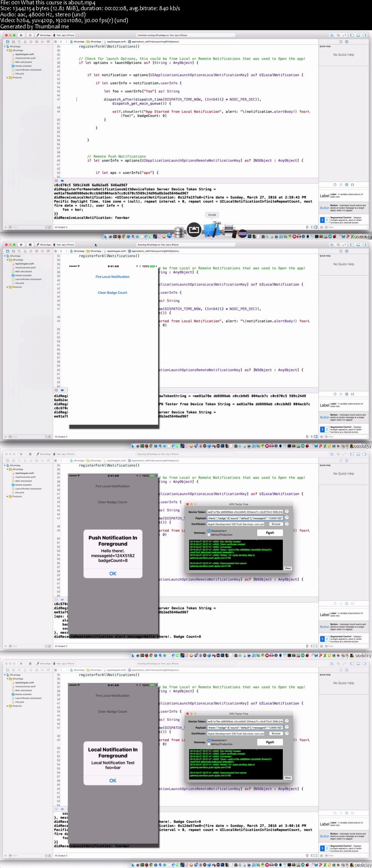Toggle utilities panel button, 00:00:49 frame
372x868 pixels.
point(364,35)
